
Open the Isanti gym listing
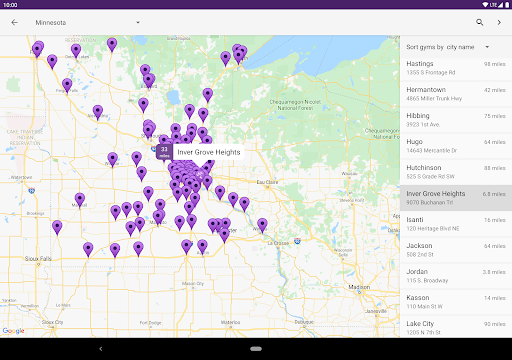tap(456, 224)
